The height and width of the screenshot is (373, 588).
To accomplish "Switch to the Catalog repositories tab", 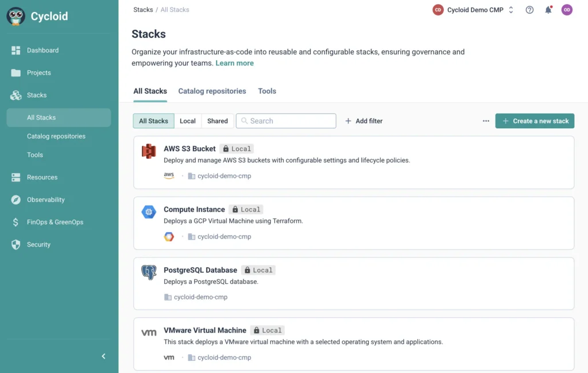I will (x=212, y=91).
